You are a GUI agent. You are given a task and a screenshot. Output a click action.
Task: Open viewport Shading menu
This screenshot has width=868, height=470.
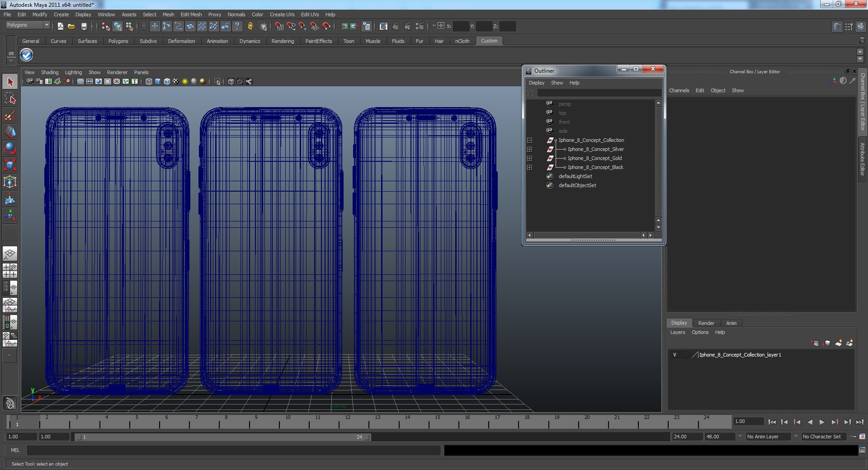tap(50, 72)
